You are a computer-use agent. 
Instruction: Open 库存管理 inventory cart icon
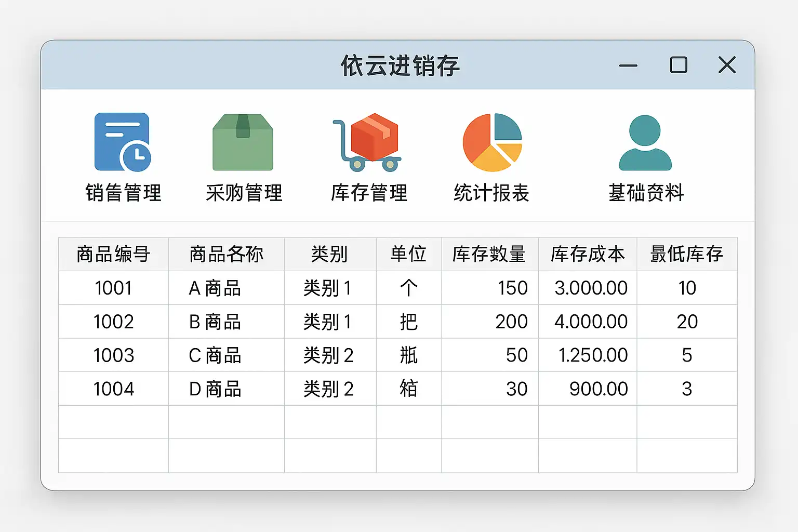point(368,143)
